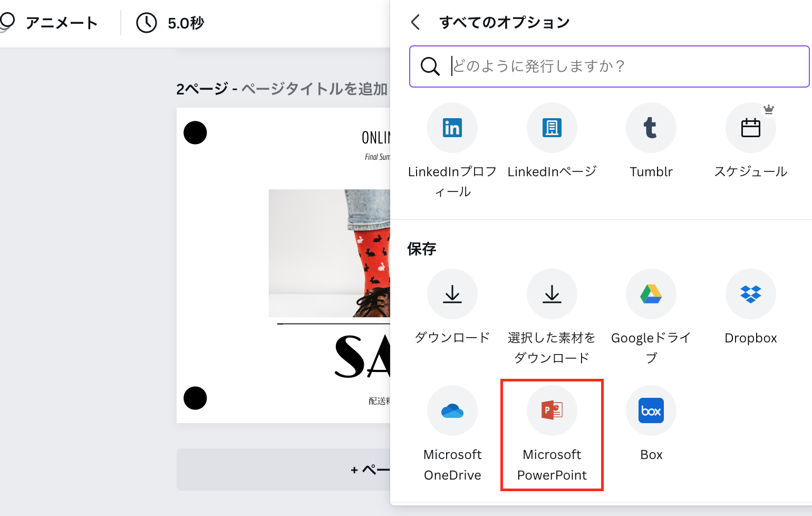Select the 配送 text at the page bottom

coord(379,401)
